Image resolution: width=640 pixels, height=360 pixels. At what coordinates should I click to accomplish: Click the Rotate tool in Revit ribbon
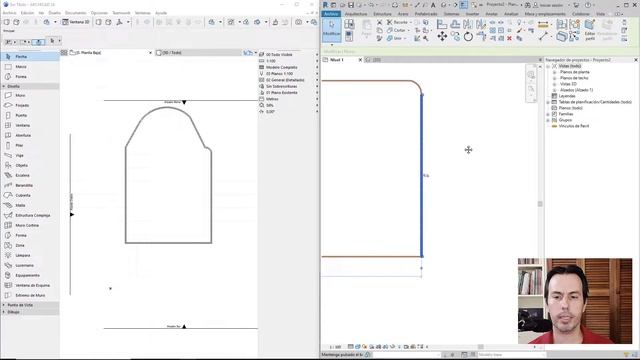click(468, 37)
